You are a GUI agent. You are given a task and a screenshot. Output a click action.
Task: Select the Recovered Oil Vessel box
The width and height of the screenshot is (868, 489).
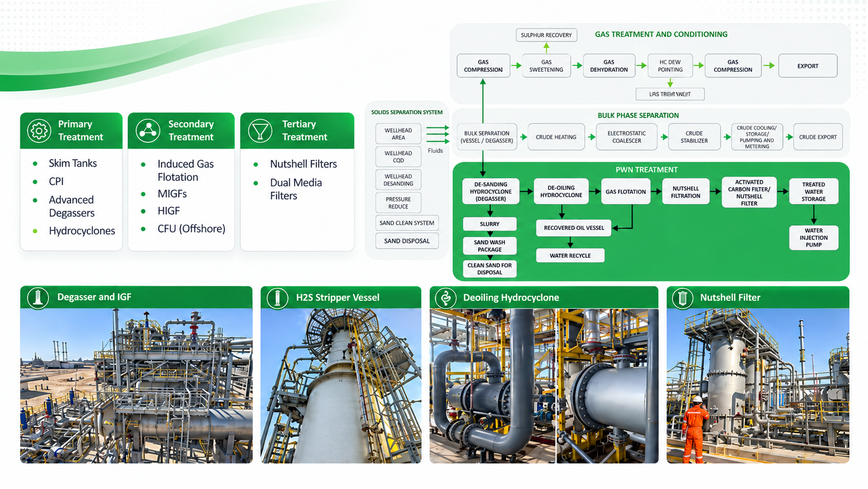574,228
